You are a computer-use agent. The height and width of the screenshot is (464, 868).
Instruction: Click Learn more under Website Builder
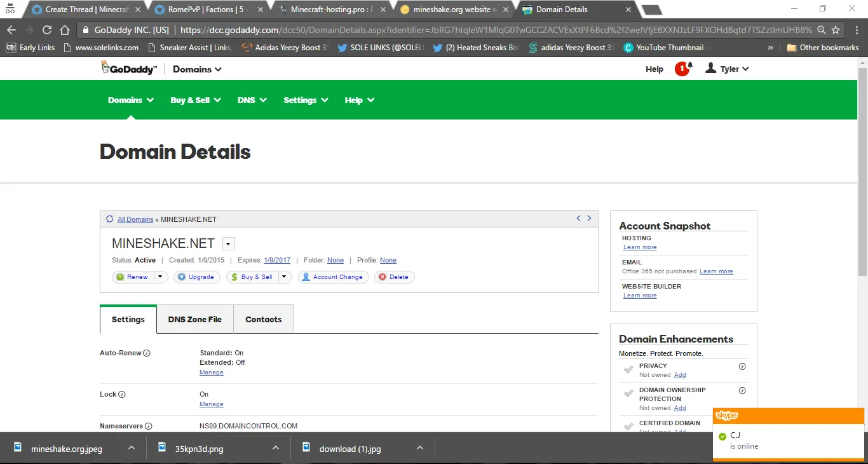tap(640, 296)
